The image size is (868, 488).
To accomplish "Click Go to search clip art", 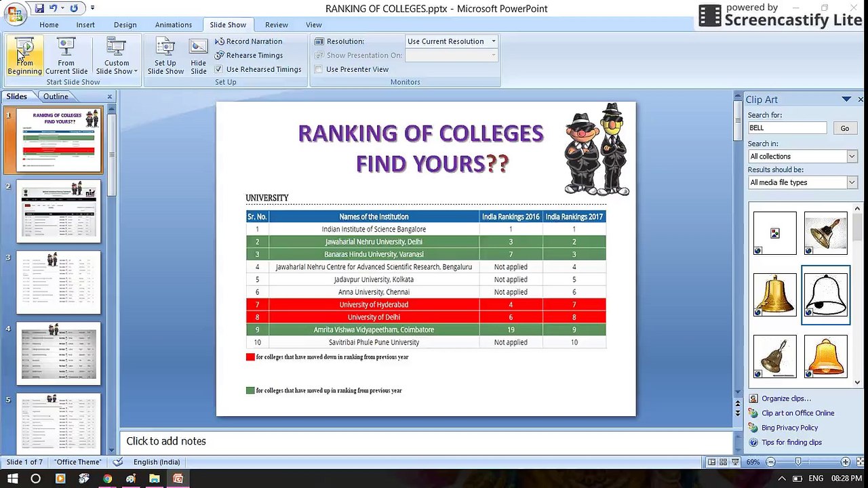I will [845, 128].
